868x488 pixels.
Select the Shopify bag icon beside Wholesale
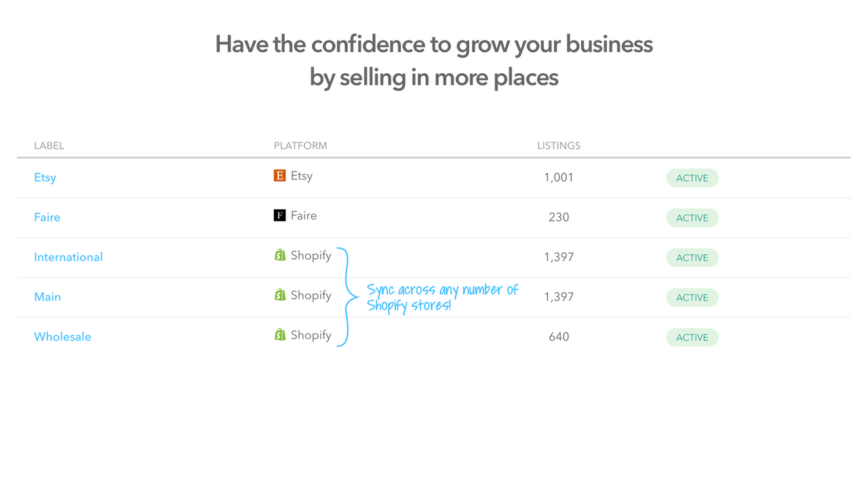[279, 334]
